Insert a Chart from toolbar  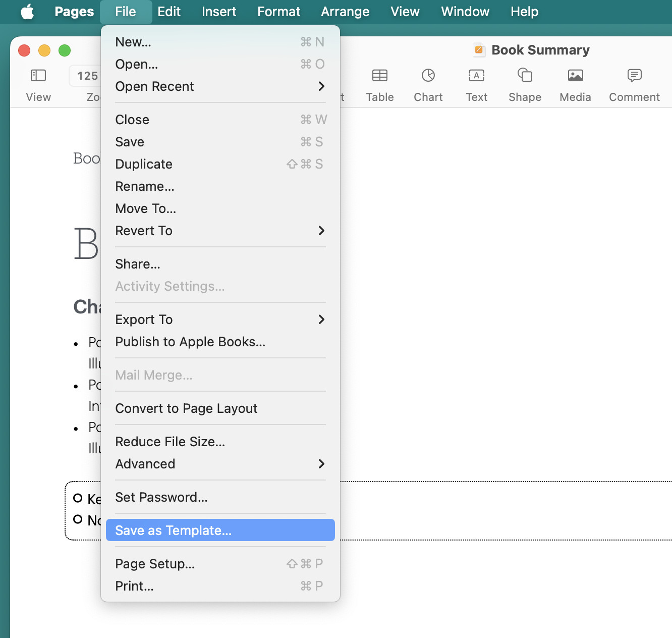click(x=428, y=76)
